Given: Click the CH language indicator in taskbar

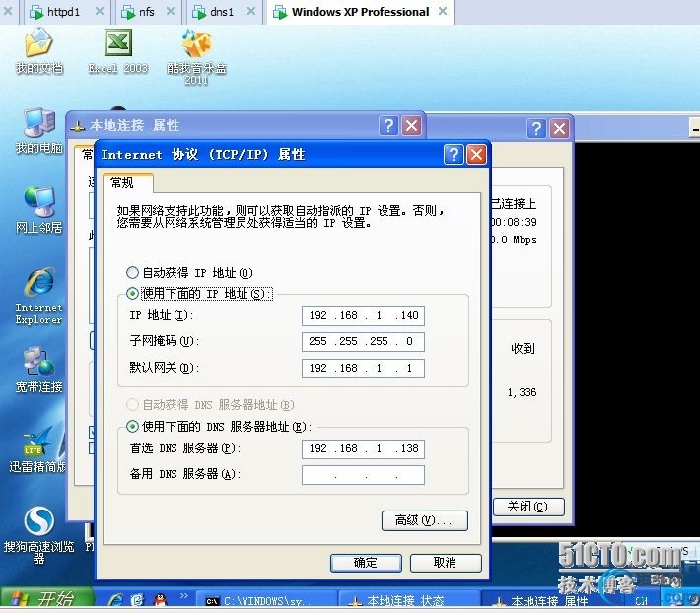Looking at the screenshot, I should [x=641, y=601].
